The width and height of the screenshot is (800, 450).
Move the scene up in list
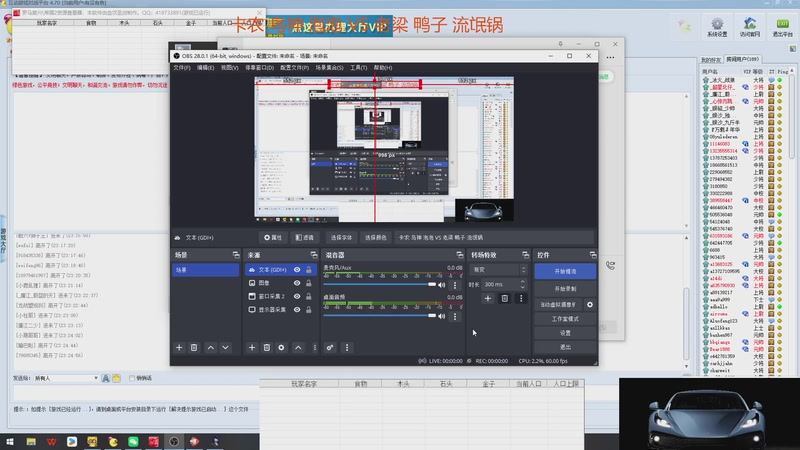click(211, 347)
